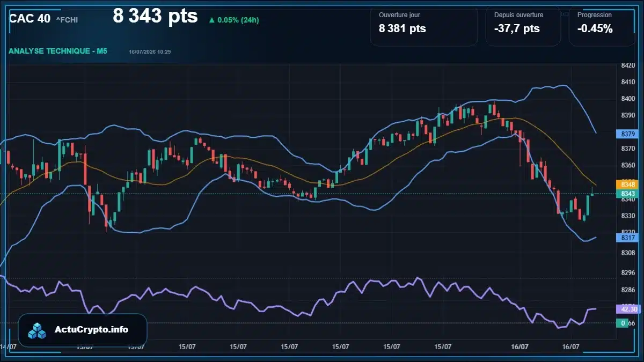Click the 8370 price axis label
Image resolution: width=644 pixels, height=362 pixels.
(628, 149)
